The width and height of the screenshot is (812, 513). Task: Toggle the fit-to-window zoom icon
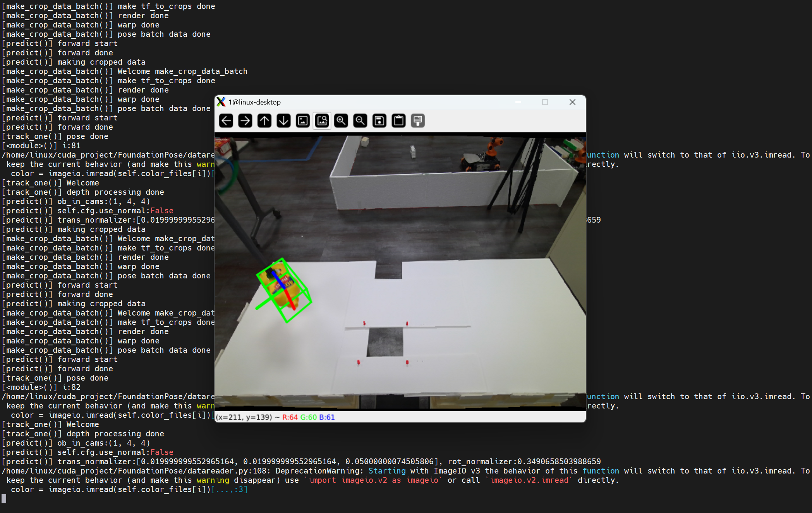tap(322, 121)
